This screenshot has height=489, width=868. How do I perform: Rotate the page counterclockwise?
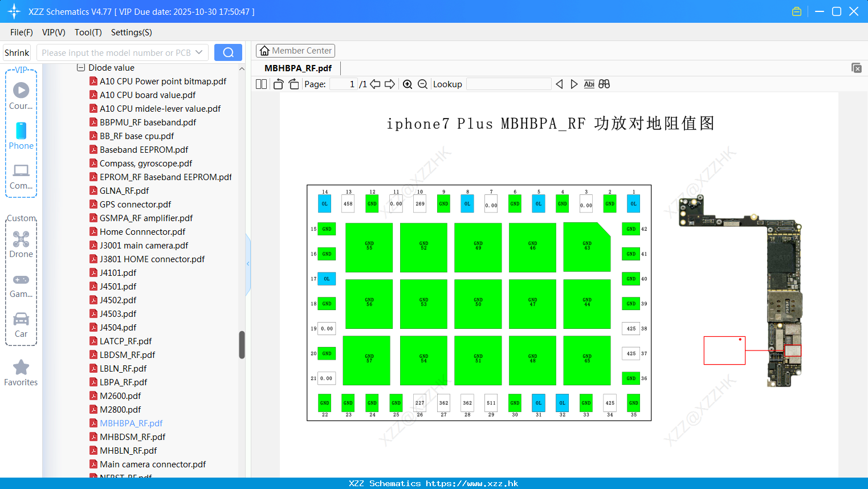pos(278,84)
